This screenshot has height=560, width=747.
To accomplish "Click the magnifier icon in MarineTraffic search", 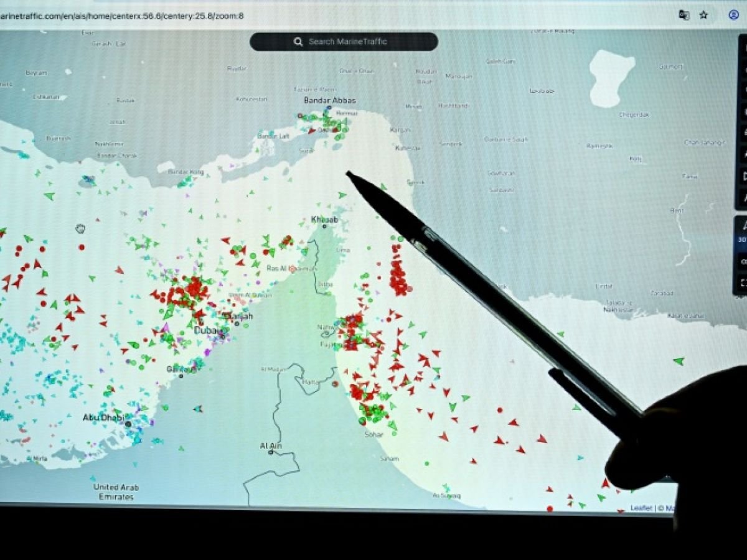I will pos(298,42).
